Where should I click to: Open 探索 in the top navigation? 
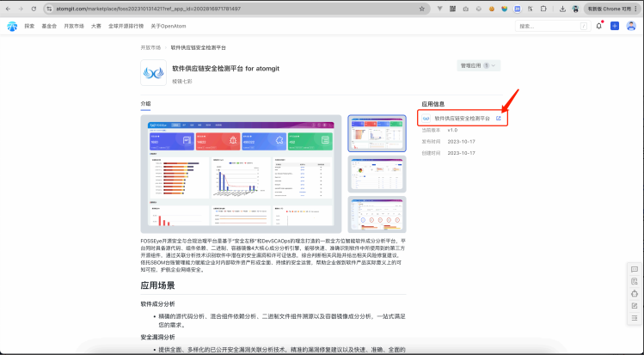(x=29, y=26)
